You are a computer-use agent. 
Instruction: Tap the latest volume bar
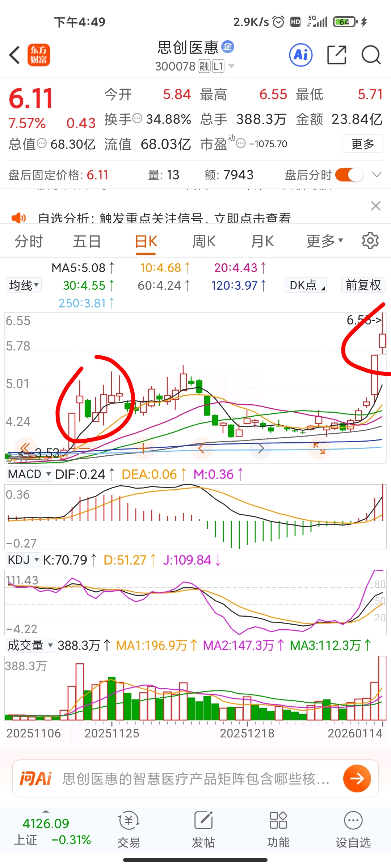(382, 688)
